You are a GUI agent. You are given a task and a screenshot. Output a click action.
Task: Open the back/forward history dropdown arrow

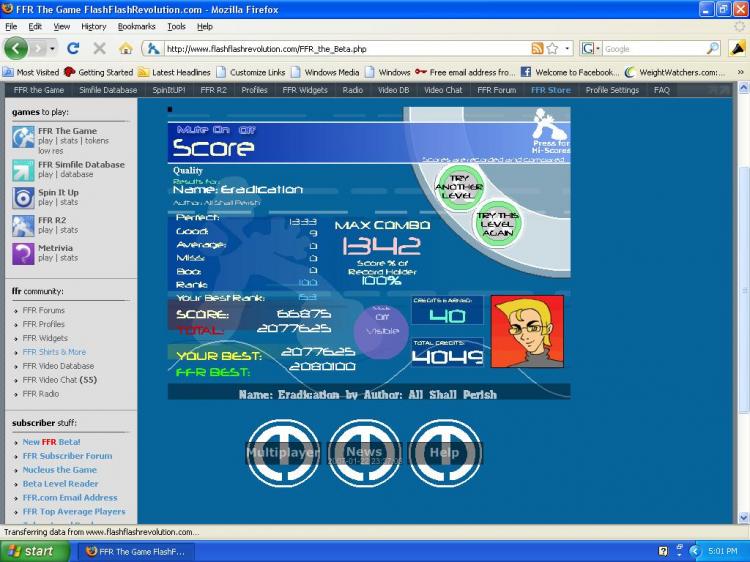tap(52, 48)
